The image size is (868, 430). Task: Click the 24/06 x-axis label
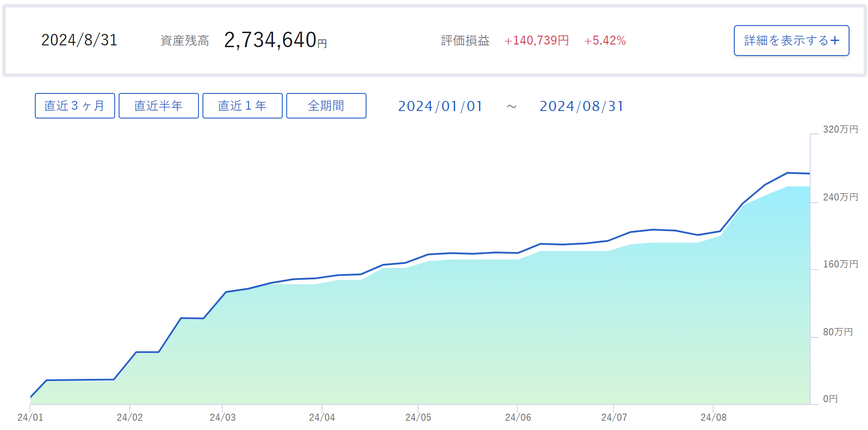pyautogui.click(x=518, y=417)
